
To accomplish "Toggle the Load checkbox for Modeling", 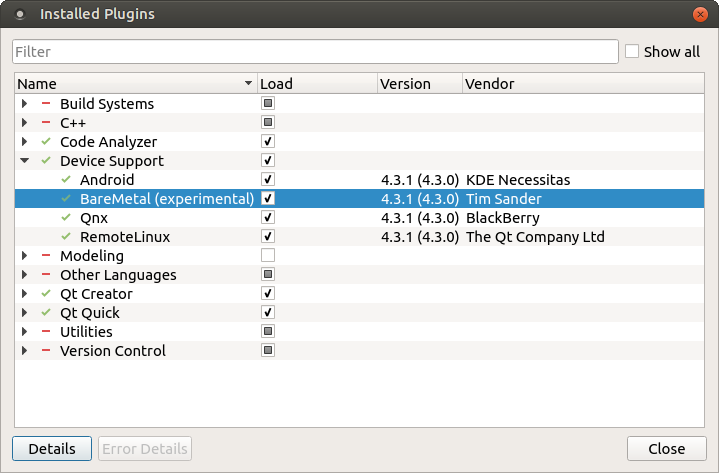I will coord(268,256).
